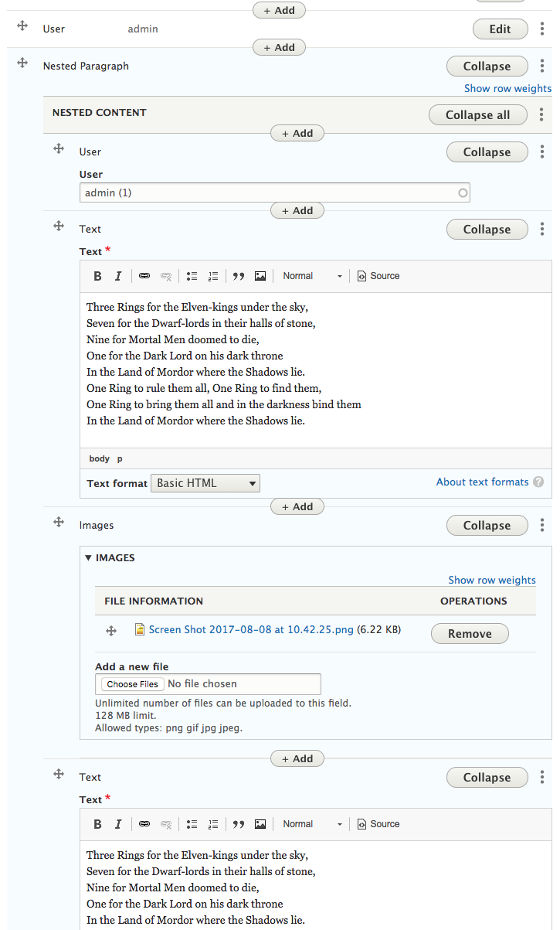Viewport: 560px width, 930px height.
Task: Click Edit button for User admin
Action: tap(501, 29)
